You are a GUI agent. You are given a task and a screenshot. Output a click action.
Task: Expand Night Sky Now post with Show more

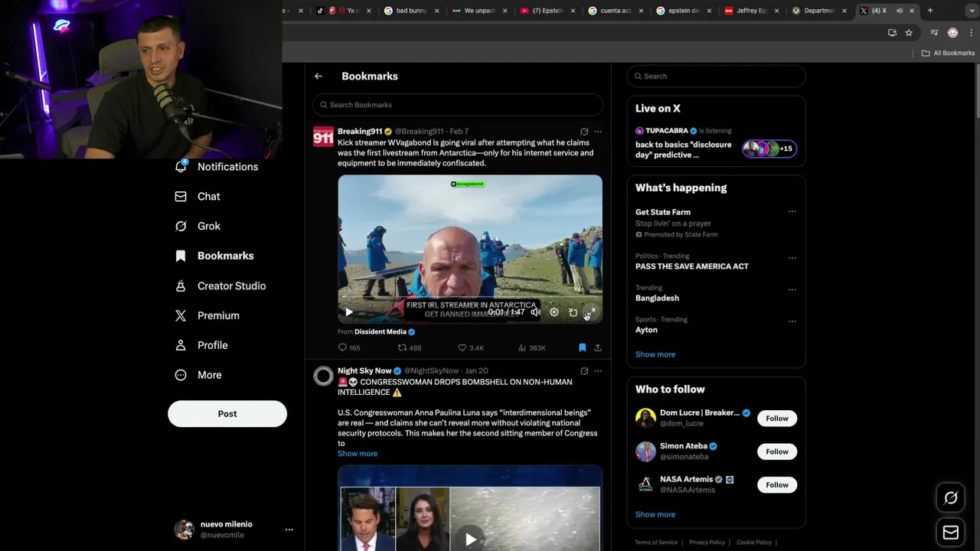(358, 454)
